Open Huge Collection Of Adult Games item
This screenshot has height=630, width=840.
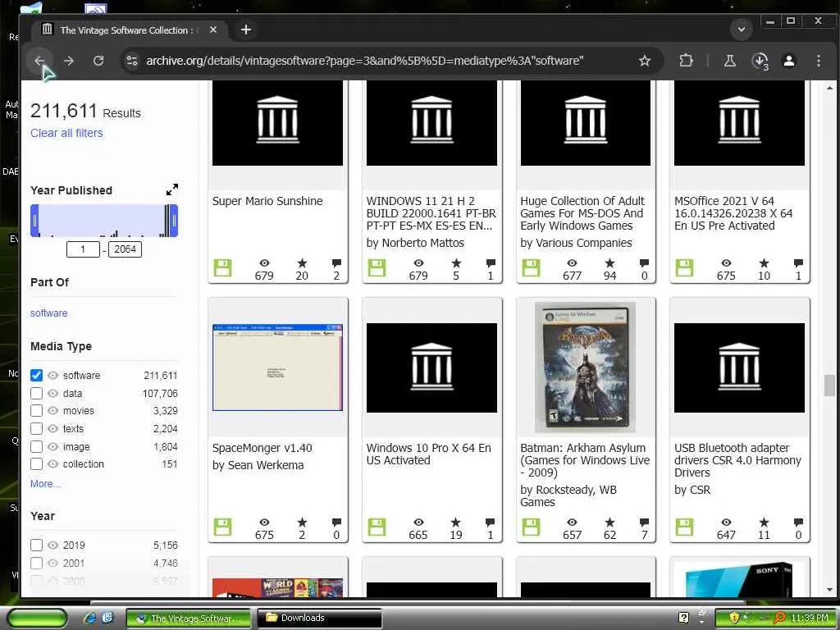pyautogui.click(x=582, y=213)
